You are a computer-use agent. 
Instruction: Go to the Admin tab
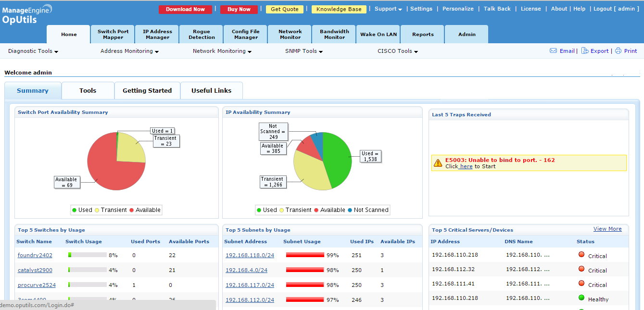pos(467,34)
